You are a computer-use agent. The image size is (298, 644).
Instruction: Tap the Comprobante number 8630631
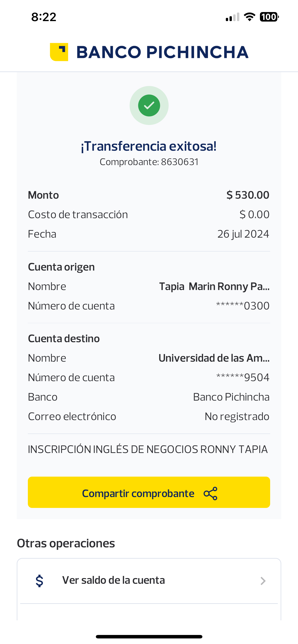click(180, 162)
